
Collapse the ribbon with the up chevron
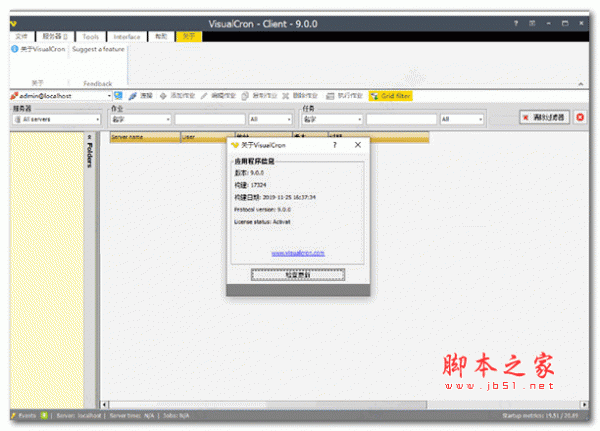pos(581,84)
